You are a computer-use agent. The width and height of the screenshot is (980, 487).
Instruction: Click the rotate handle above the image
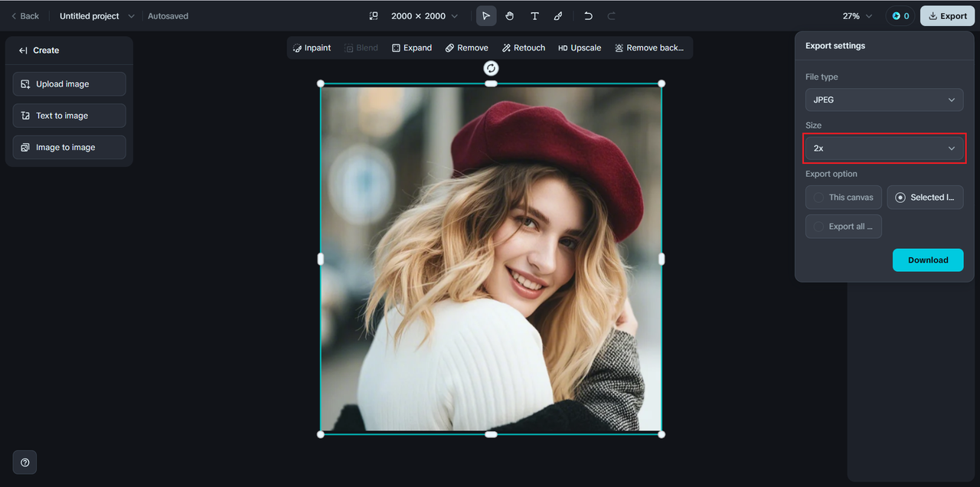point(491,68)
